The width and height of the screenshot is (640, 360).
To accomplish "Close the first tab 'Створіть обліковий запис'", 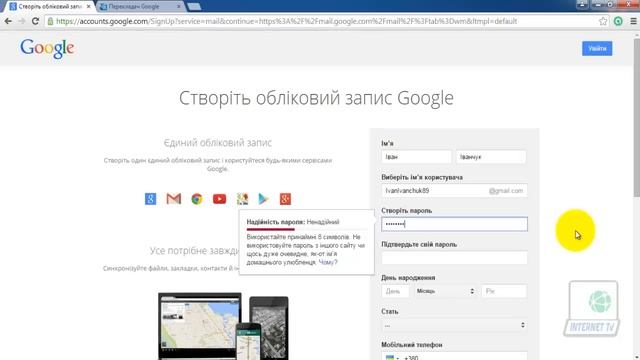I will [x=89, y=7].
